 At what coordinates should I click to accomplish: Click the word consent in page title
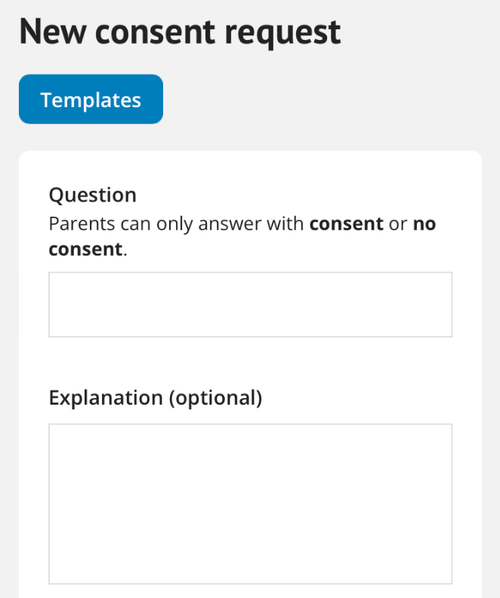(155, 33)
